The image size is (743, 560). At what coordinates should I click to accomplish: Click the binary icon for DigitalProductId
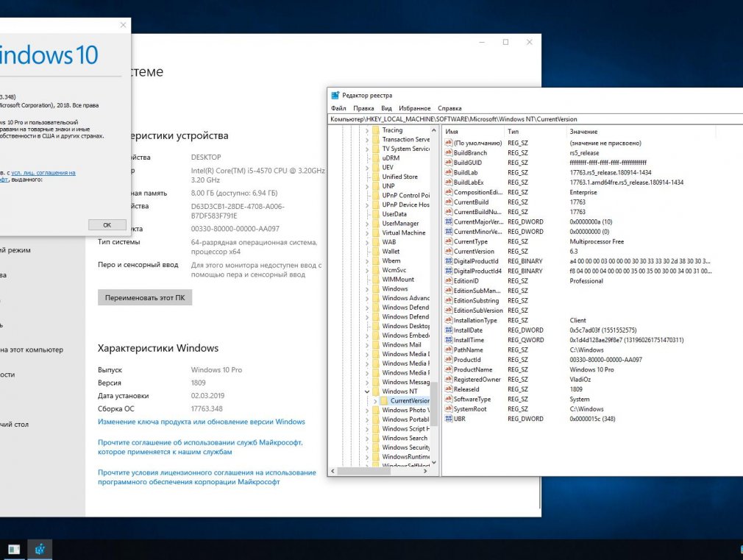pyautogui.click(x=449, y=260)
